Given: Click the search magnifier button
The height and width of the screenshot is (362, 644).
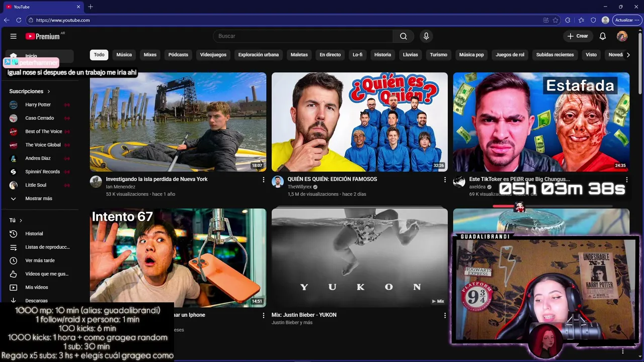Looking at the screenshot, I should 404,36.
